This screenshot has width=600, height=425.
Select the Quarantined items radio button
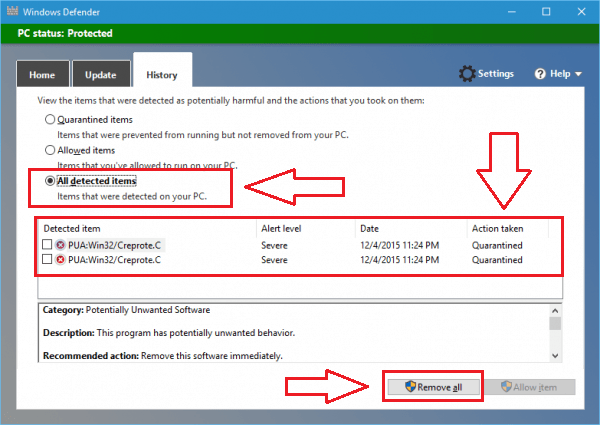click(50, 119)
